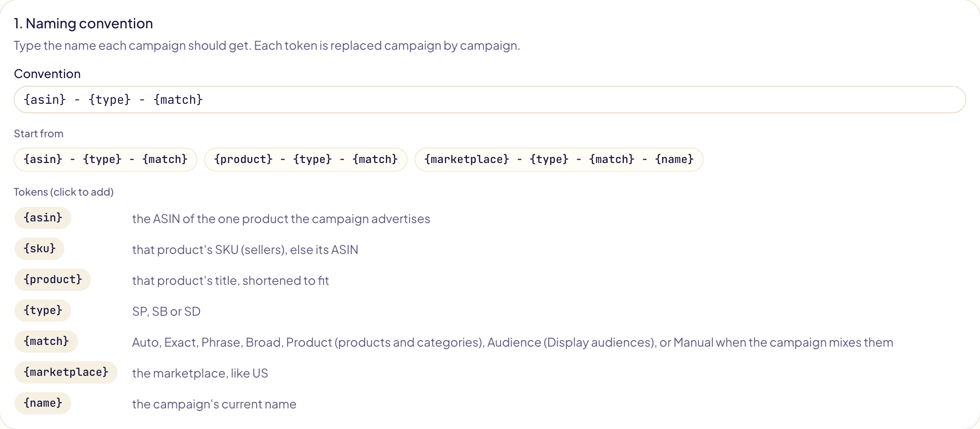Screen dimensions: 980x429
Task: Click "the campaign's current name" description
Action: pos(214,404)
